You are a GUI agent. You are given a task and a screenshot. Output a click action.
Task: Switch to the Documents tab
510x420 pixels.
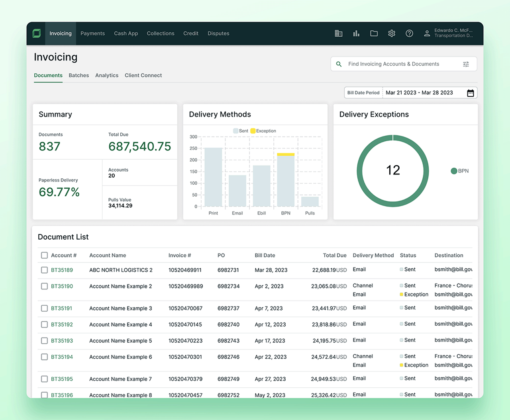(x=48, y=75)
